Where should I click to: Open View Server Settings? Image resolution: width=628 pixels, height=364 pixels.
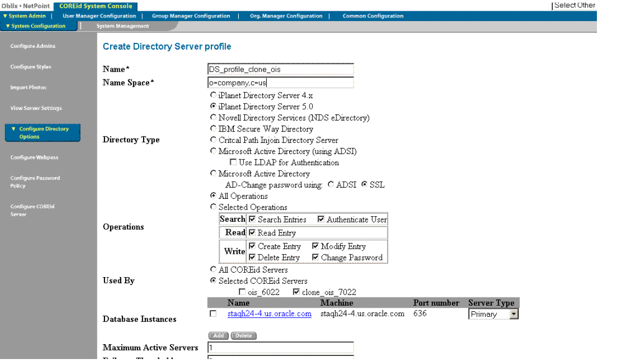36,108
